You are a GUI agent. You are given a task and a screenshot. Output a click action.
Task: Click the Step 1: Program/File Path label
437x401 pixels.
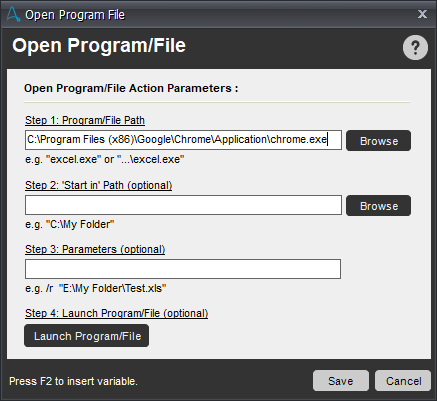[x=85, y=120]
